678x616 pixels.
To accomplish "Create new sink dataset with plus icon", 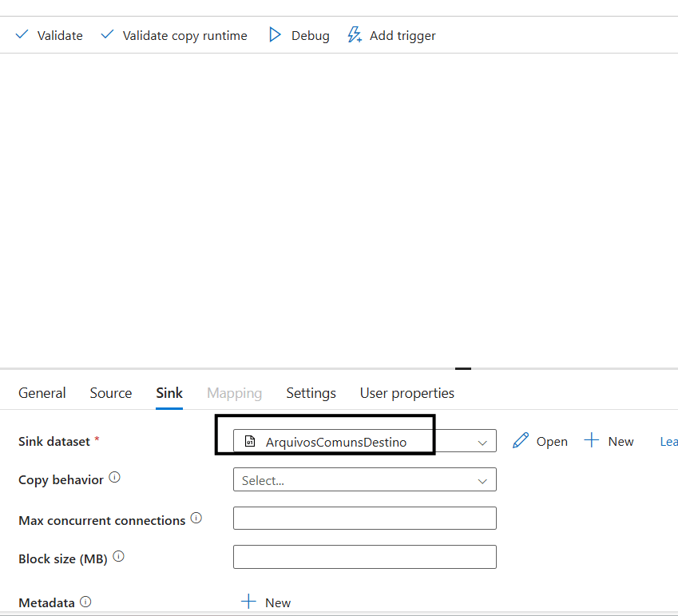I will [x=592, y=441].
